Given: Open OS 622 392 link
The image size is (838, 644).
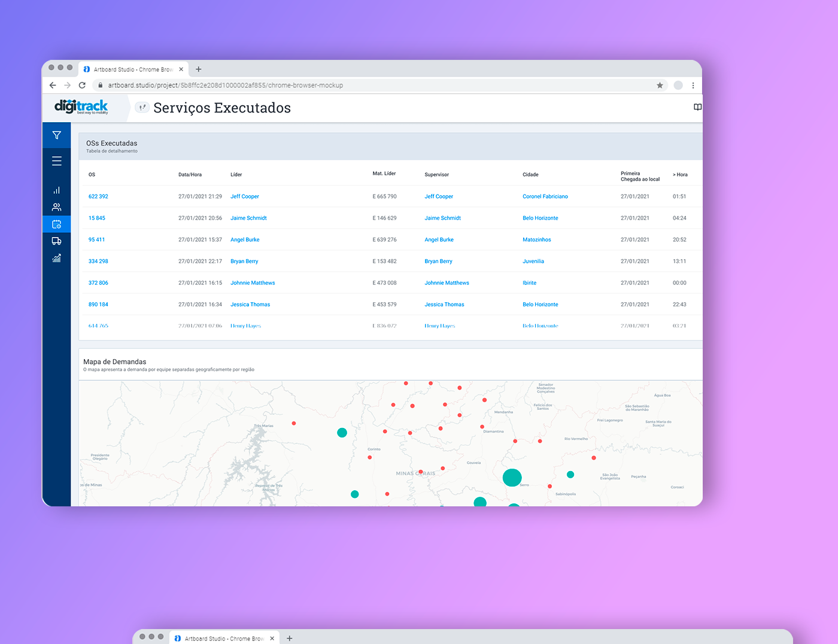Looking at the screenshot, I should point(98,196).
